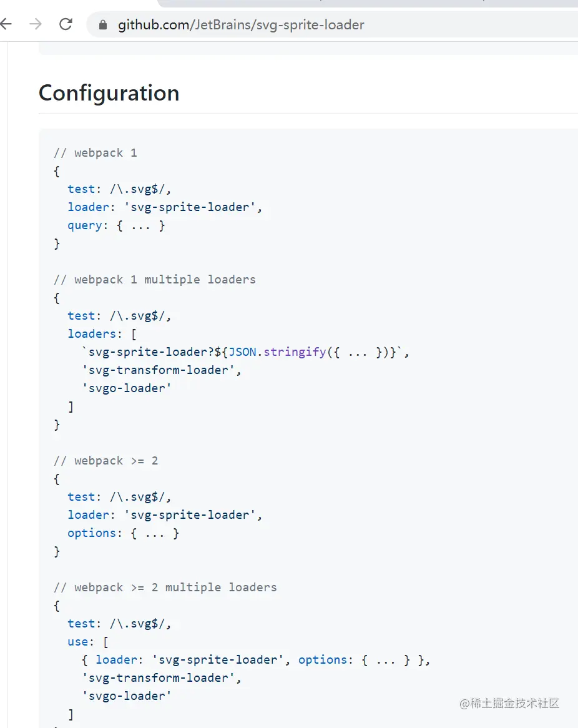Click the 'options: { ... }' line under webpack >= 2

click(123, 533)
